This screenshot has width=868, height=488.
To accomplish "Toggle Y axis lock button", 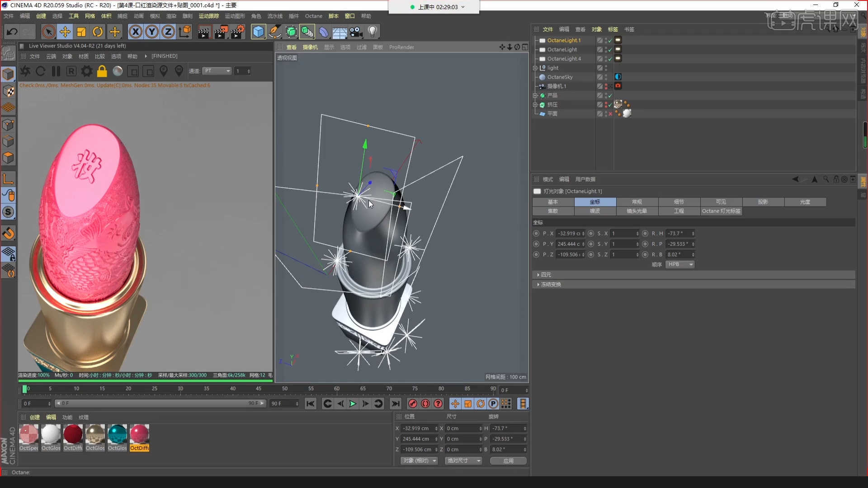I will pyautogui.click(x=152, y=32).
